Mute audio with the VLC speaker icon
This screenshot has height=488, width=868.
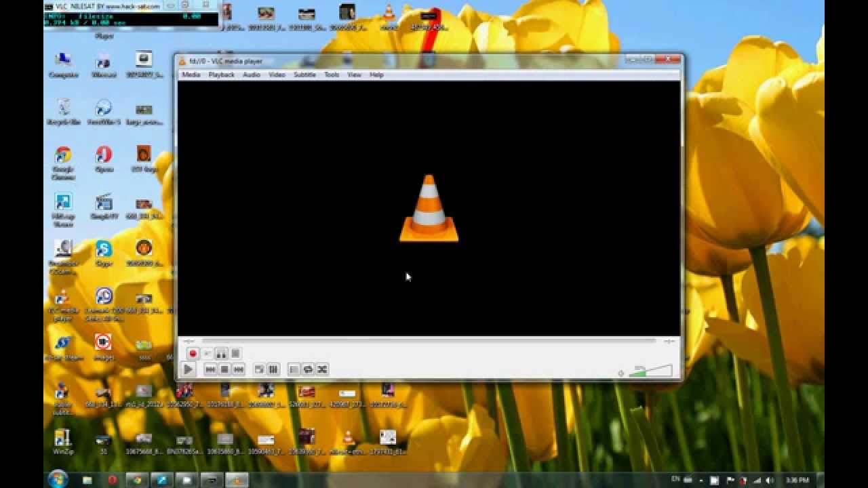(x=621, y=373)
